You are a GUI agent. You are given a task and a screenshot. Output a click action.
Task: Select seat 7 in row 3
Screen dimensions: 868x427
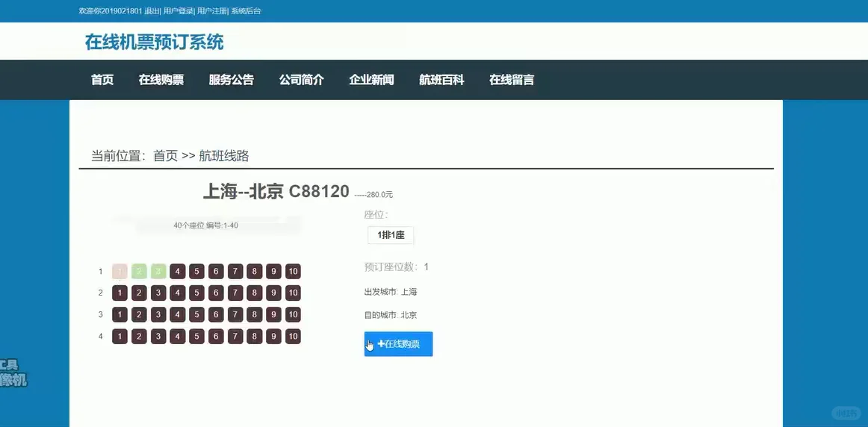235,315
